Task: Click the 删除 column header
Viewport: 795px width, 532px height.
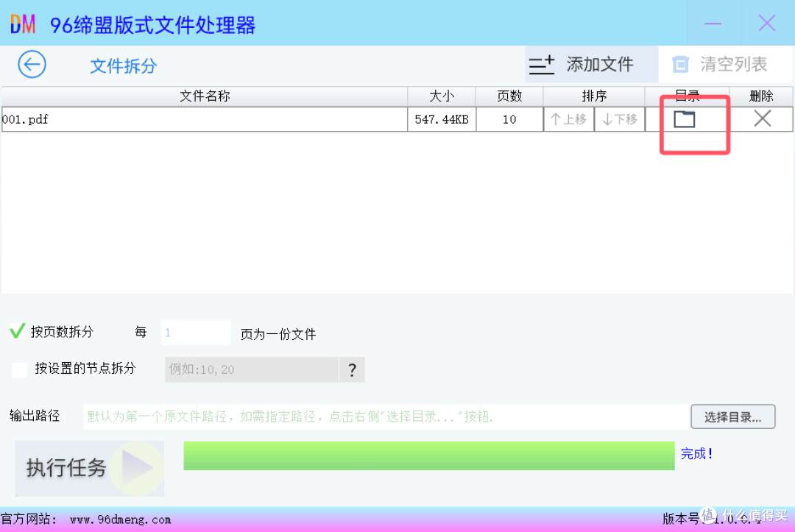Action: tap(761, 96)
